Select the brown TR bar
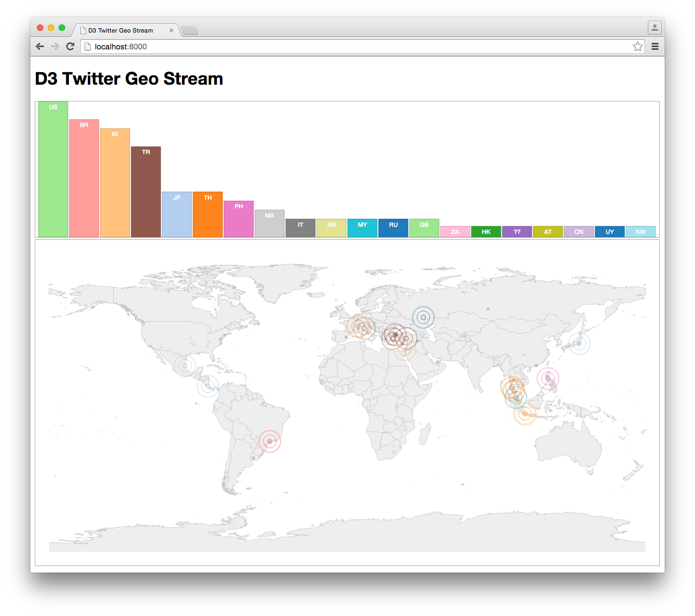The image size is (695, 616). coord(146,192)
